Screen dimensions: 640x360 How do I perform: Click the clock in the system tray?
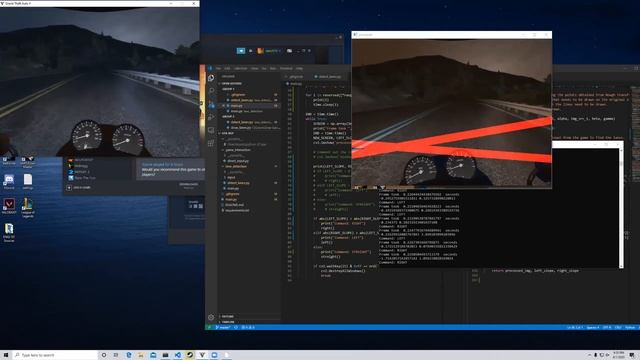pyautogui.click(x=620, y=355)
